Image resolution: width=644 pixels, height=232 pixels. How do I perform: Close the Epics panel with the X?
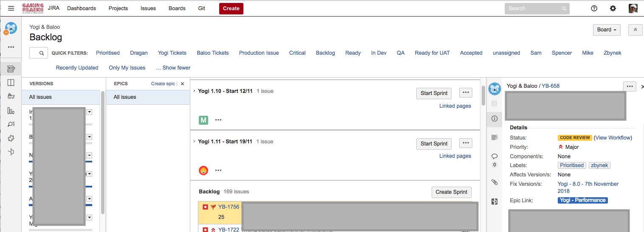pos(183,84)
